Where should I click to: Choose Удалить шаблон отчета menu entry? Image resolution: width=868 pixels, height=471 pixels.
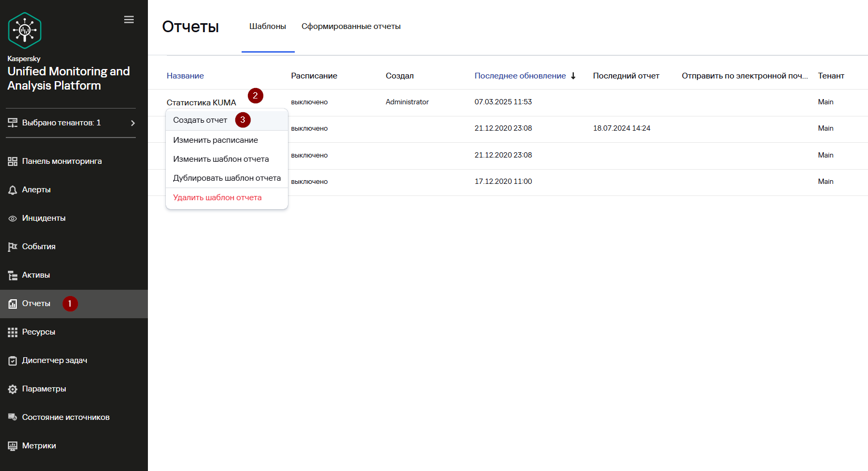pyautogui.click(x=227, y=198)
